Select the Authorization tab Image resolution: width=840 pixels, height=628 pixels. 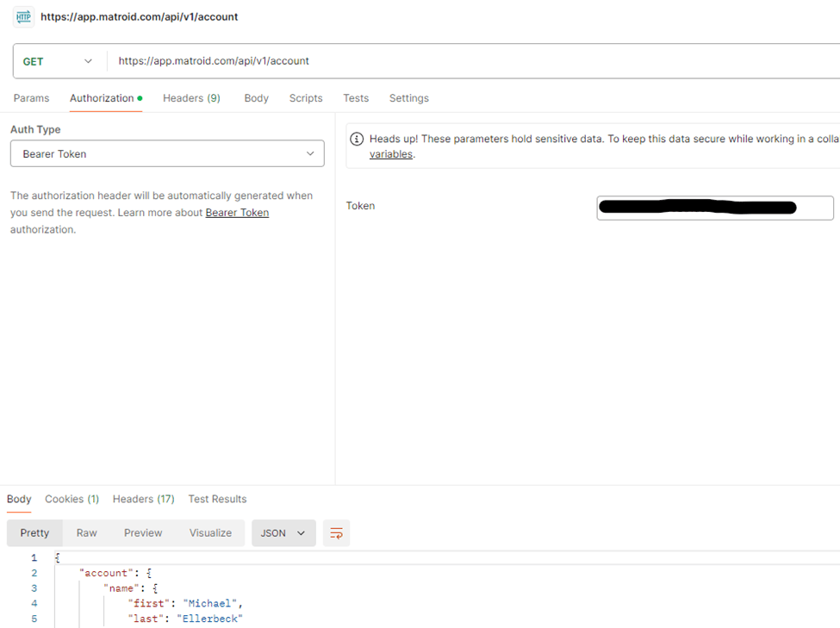point(102,98)
